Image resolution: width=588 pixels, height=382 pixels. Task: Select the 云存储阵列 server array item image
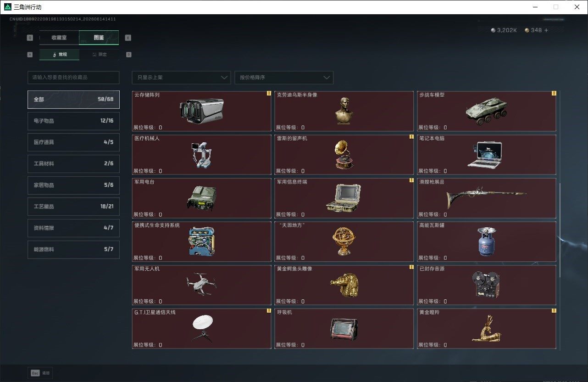(202, 111)
